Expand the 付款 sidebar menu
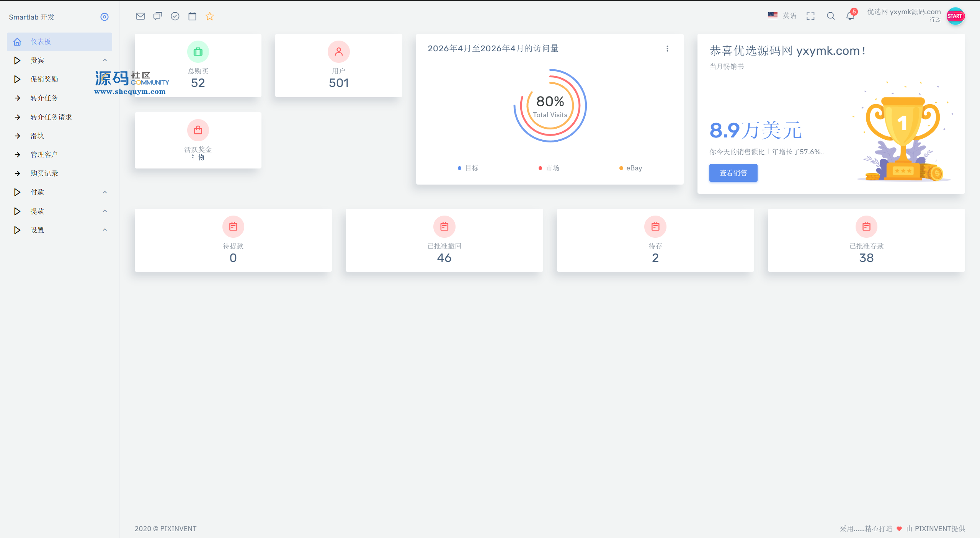 pos(60,192)
